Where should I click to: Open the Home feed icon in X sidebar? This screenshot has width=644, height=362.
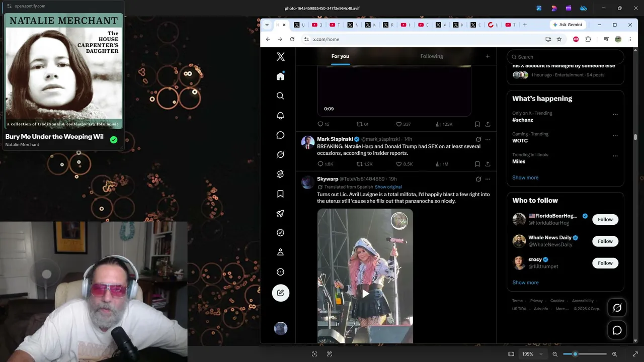coord(281,76)
